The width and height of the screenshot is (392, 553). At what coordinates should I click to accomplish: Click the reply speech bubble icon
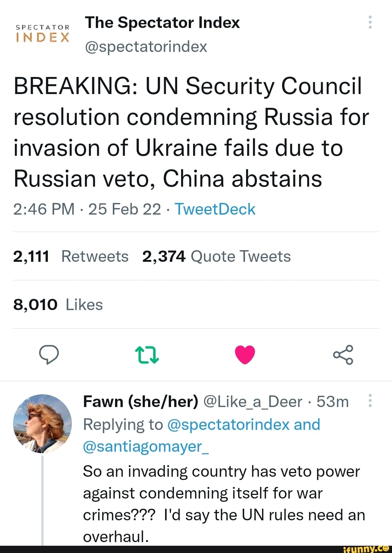pyautogui.click(x=49, y=354)
